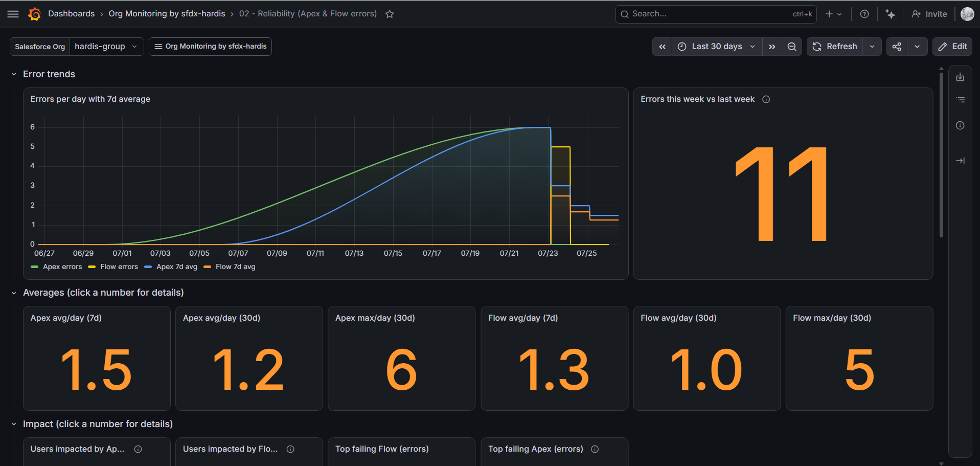
Task: Shift time range backward
Action: (x=662, y=47)
